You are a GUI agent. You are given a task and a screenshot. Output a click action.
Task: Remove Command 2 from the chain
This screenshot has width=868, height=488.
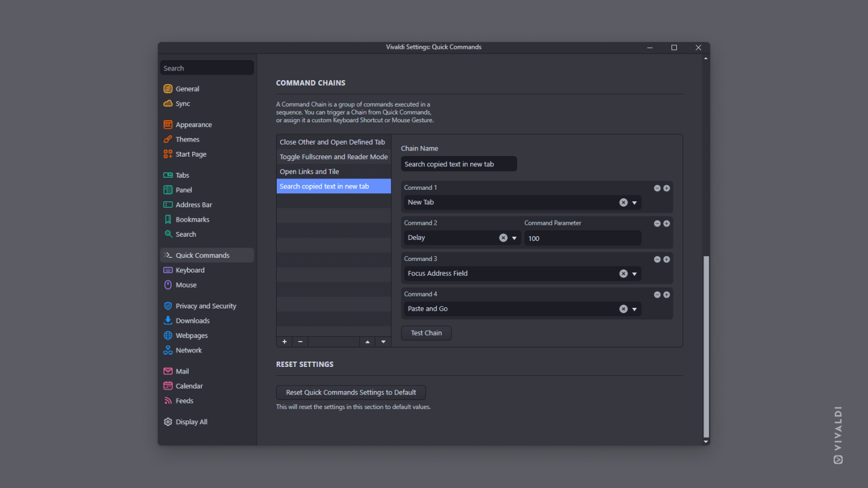coord(657,224)
